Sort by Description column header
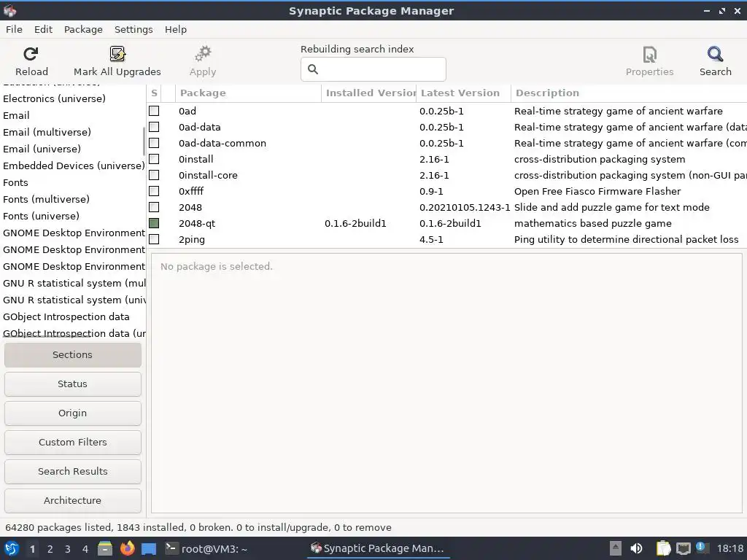Screen dimensions: 747x560 [629, 93]
